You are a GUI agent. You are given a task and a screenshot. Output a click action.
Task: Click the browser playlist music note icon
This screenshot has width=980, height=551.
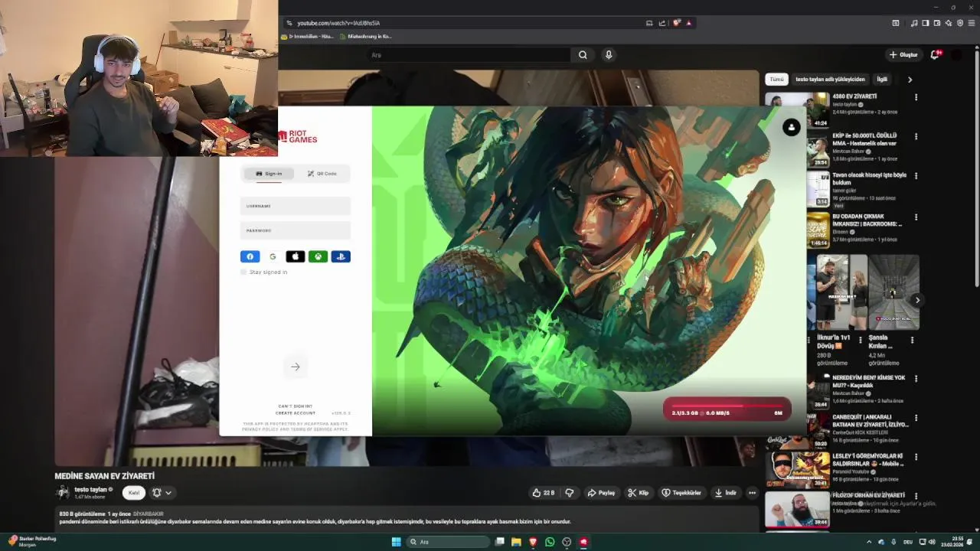pyautogui.click(x=913, y=23)
